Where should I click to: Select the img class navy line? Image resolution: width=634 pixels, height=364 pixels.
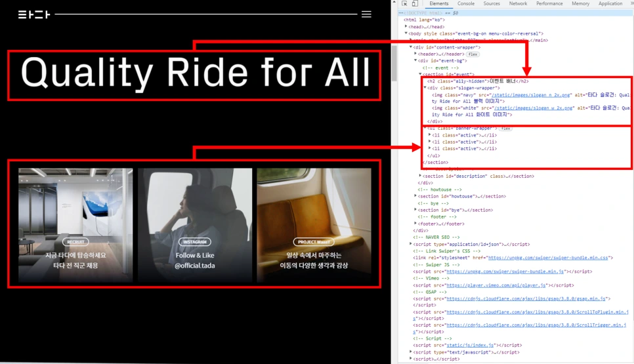pos(530,98)
